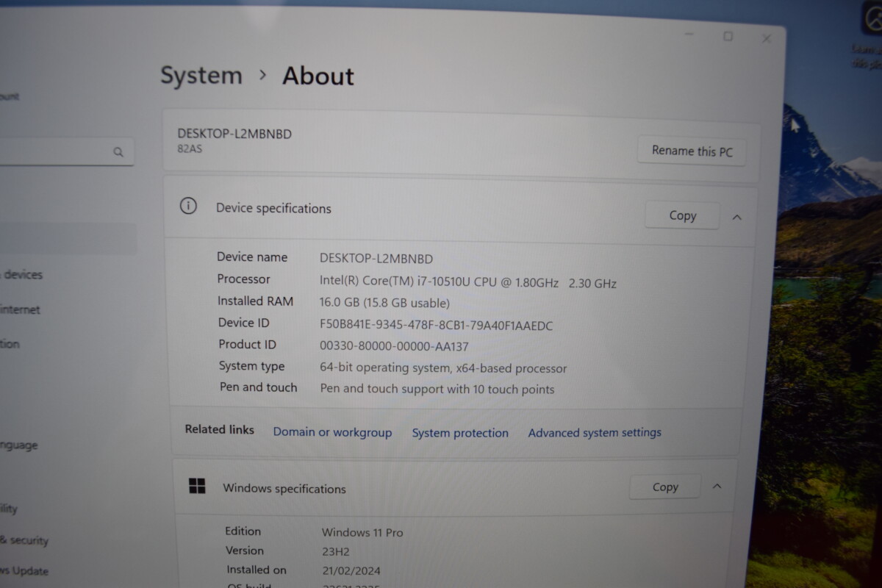Click the Related links label
This screenshot has height=588, width=882.
pyautogui.click(x=219, y=429)
